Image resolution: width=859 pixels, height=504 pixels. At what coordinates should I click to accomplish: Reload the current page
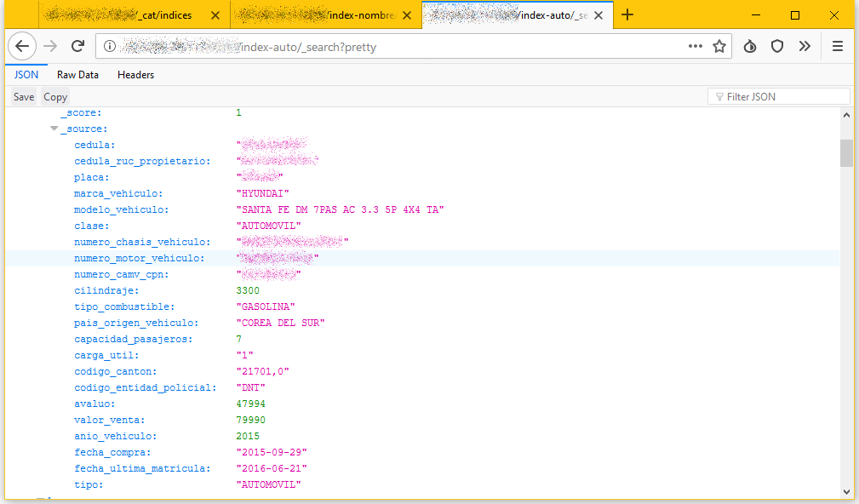(x=77, y=47)
